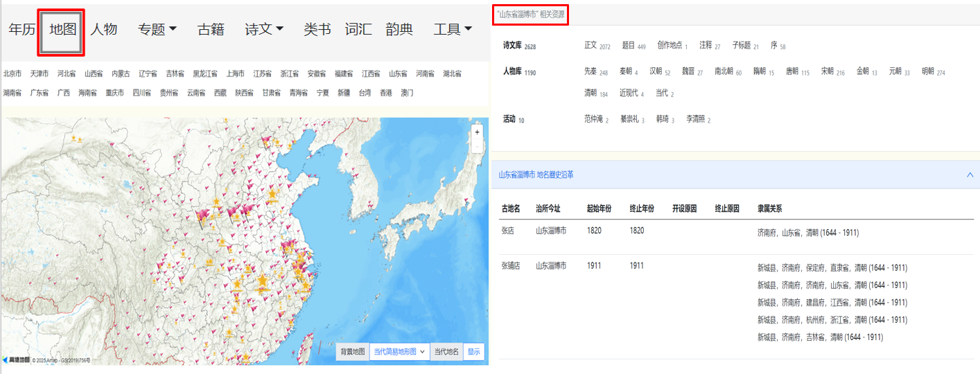This screenshot has height=374, width=980.
Task: Toggle 显示 for 当代地名 labels
Action: [474, 352]
